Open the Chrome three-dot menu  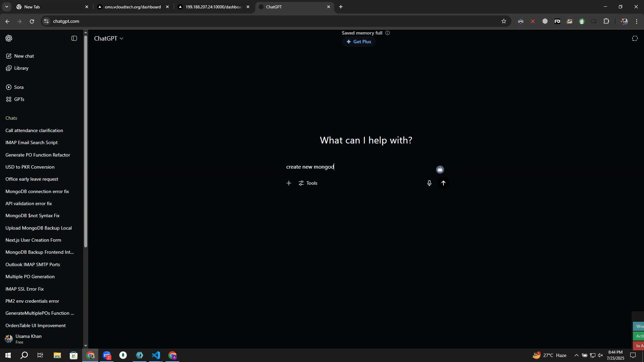pyautogui.click(x=637, y=21)
